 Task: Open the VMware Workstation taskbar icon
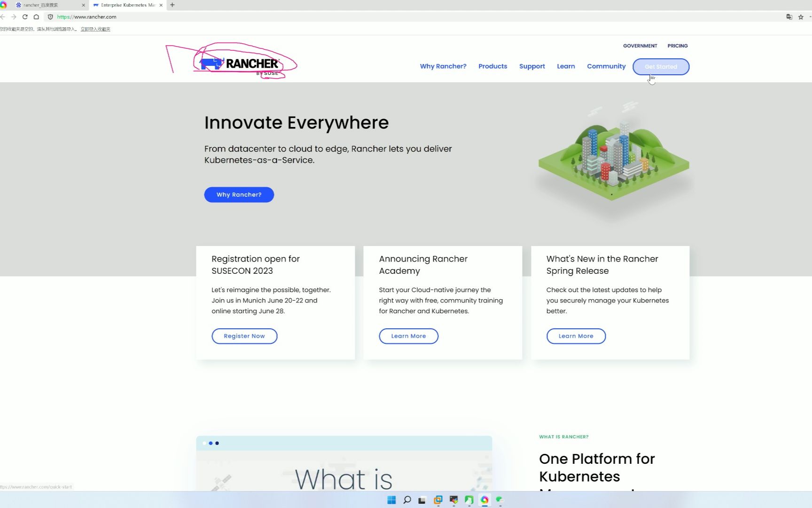coord(438,500)
